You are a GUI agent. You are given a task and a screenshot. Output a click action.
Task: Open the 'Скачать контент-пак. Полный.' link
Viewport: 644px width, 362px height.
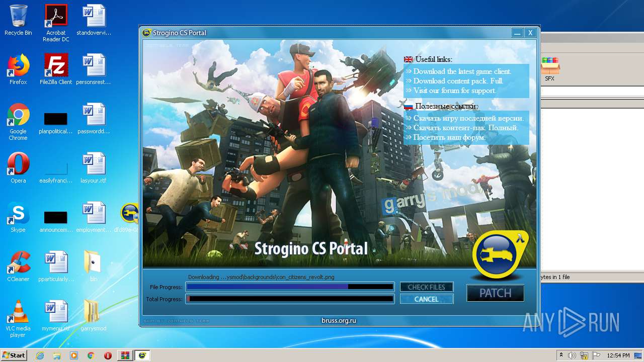[x=465, y=128]
